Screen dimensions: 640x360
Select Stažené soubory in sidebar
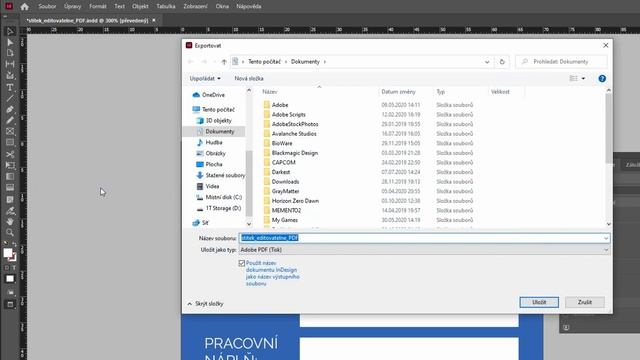[225, 175]
